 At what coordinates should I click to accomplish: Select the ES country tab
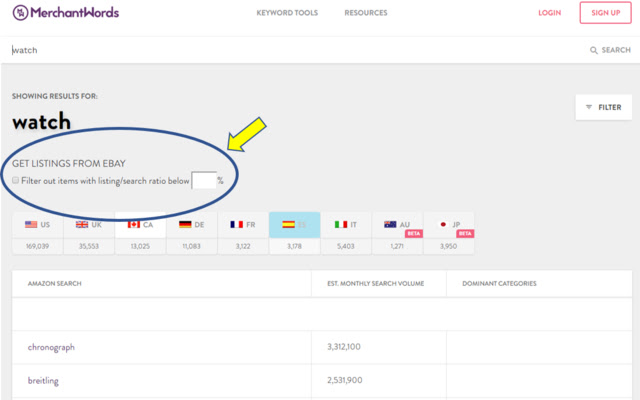pyautogui.click(x=295, y=225)
